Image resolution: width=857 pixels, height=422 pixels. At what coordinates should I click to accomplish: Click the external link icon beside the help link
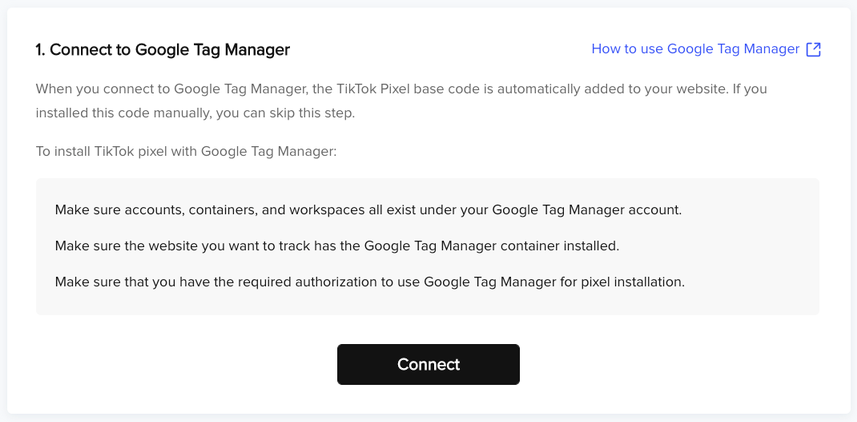[814, 50]
